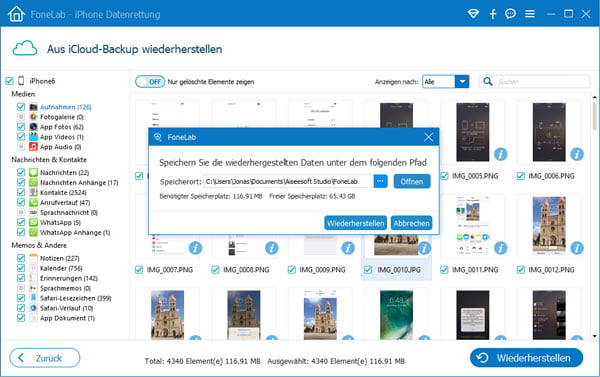Uncheck the Aufnahmen (126) checkbox
The width and height of the screenshot is (600, 377).
[x=21, y=107]
